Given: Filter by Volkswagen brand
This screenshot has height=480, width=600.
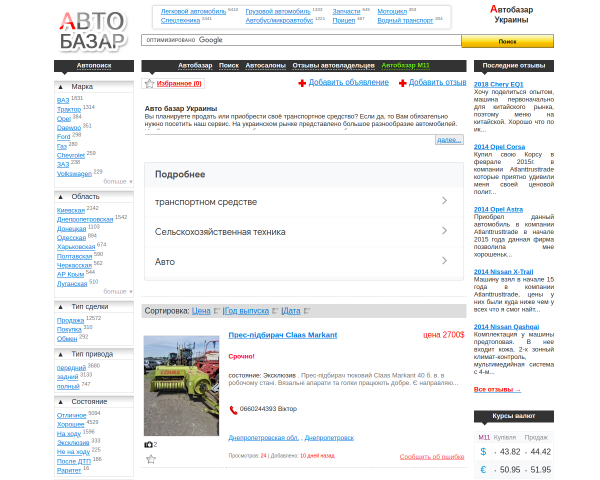Looking at the screenshot, I should coord(74,174).
